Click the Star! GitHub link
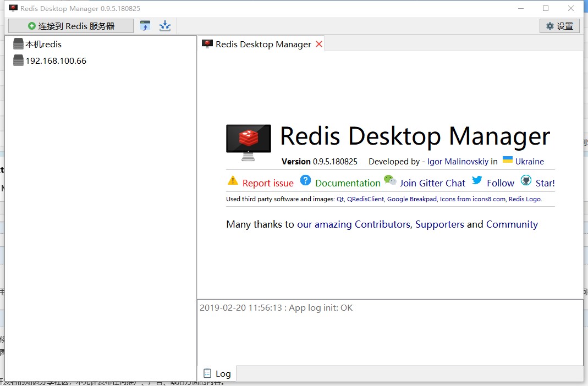Screen dimensions: 588x386 (x=545, y=183)
